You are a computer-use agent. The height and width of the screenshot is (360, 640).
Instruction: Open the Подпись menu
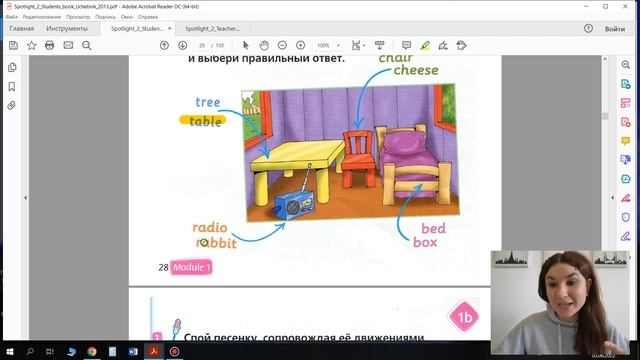105,17
